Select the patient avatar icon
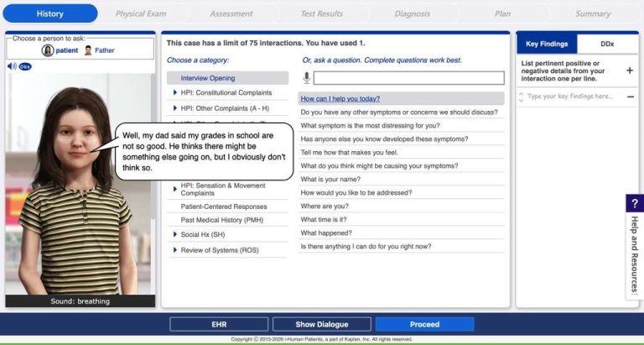Image resolution: width=644 pixels, height=345 pixels. (48, 50)
